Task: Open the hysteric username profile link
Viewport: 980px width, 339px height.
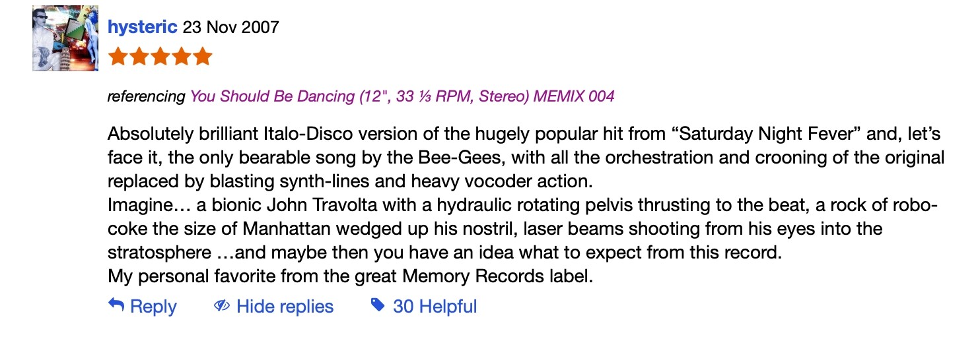Action: click(x=143, y=27)
